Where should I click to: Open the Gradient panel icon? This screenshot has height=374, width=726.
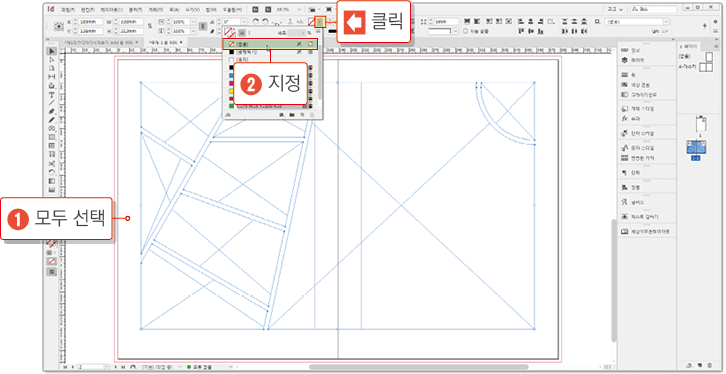(x=624, y=94)
